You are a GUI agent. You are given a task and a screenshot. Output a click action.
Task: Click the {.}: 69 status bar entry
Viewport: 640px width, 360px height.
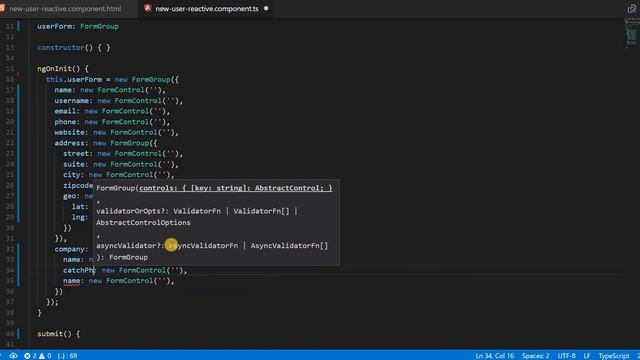click(68, 356)
